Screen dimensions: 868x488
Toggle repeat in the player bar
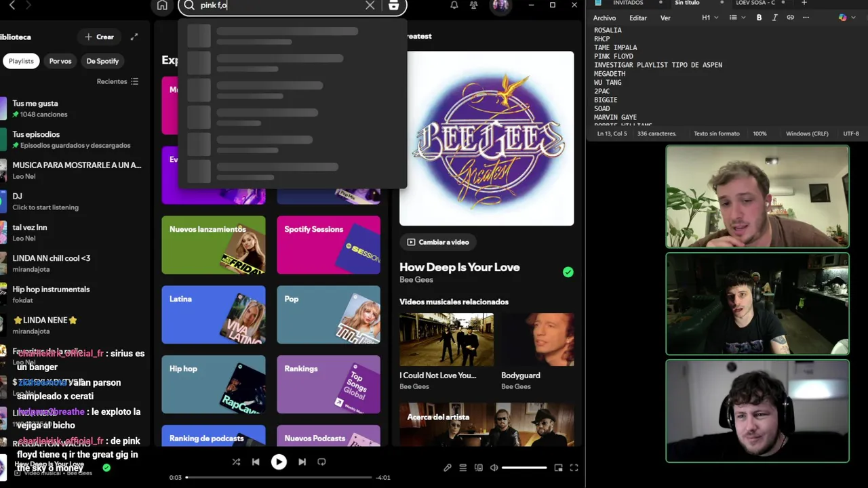(321, 462)
